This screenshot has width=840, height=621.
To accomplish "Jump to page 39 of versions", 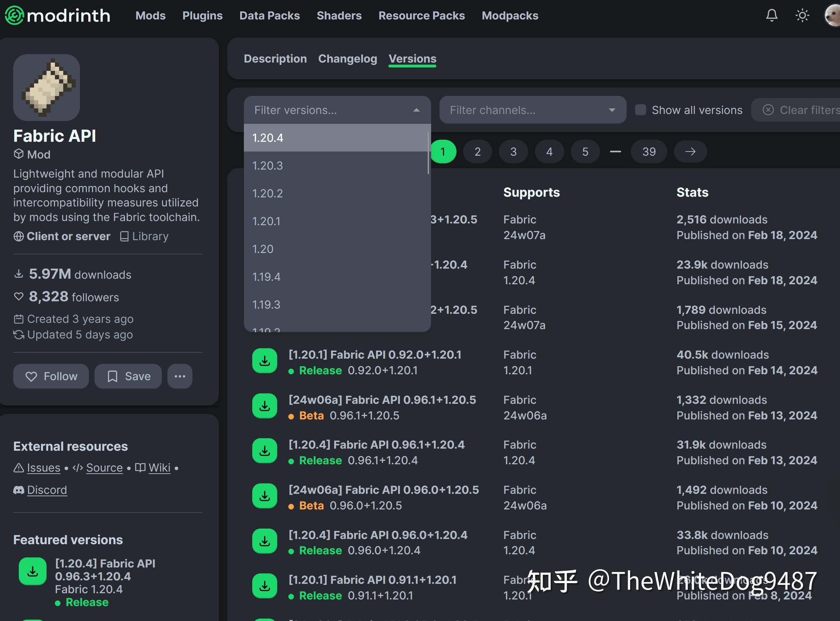I will click(x=649, y=152).
